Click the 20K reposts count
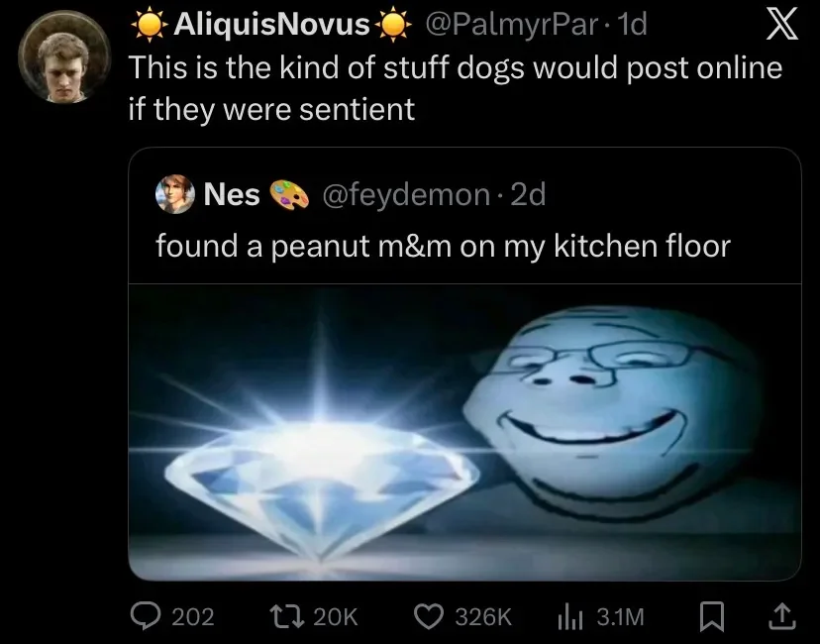 [335, 616]
